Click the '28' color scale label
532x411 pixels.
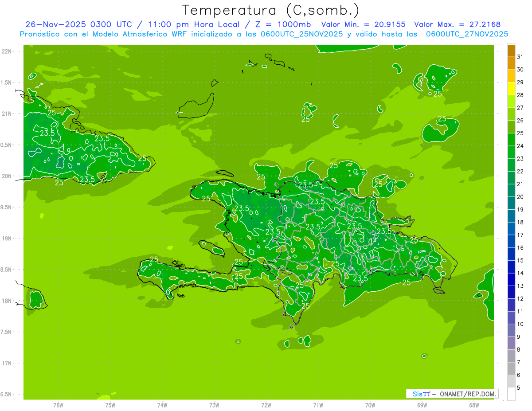(520, 95)
